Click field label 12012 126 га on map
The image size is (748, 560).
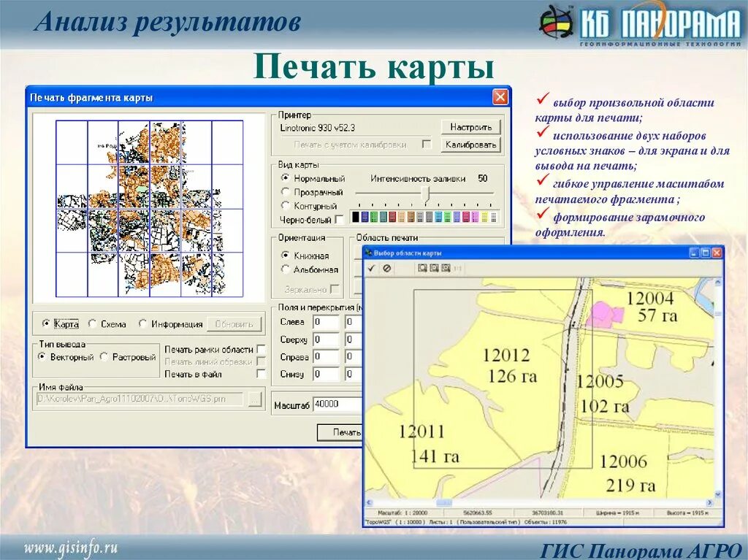(x=509, y=366)
